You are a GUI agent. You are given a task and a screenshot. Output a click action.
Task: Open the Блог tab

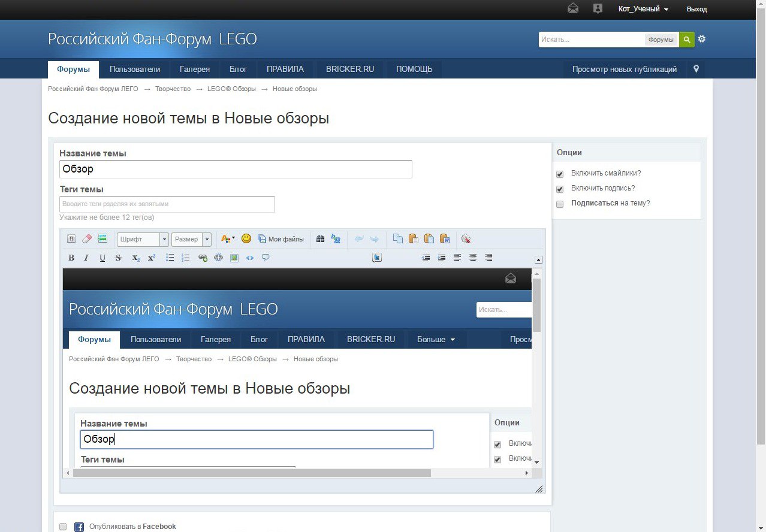238,69
